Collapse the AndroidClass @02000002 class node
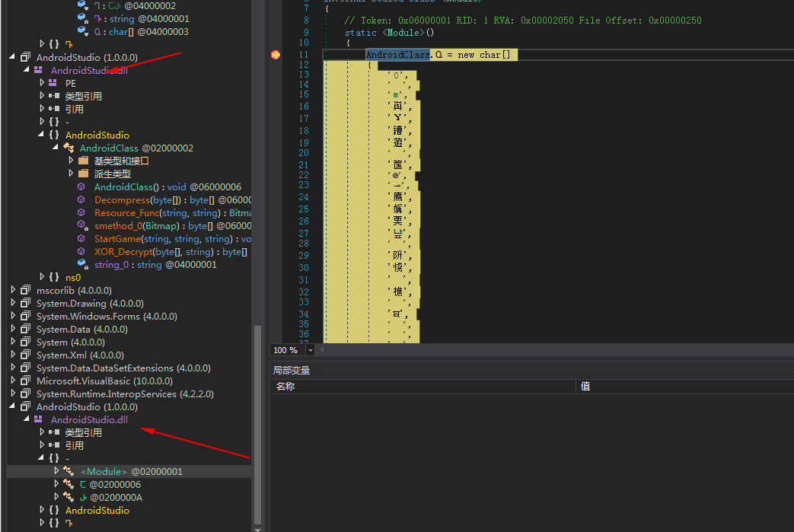This screenshot has width=794, height=532. (x=56, y=148)
